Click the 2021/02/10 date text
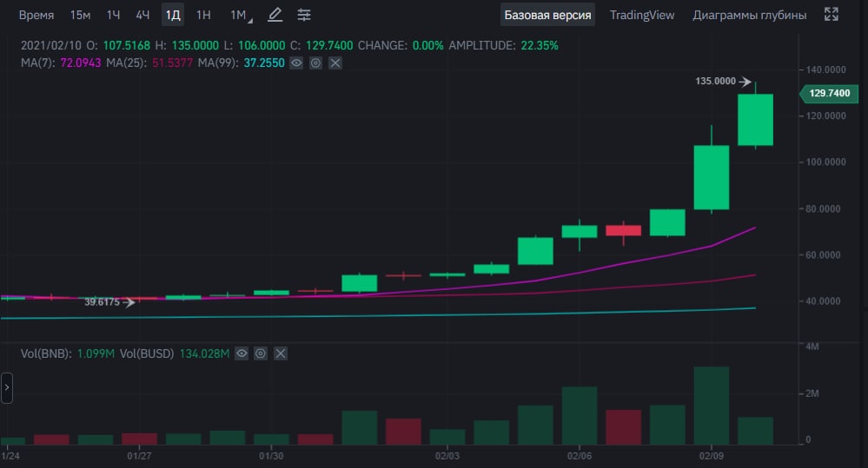Image resolution: width=868 pixels, height=468 pixels. click(x=51, y=46)
